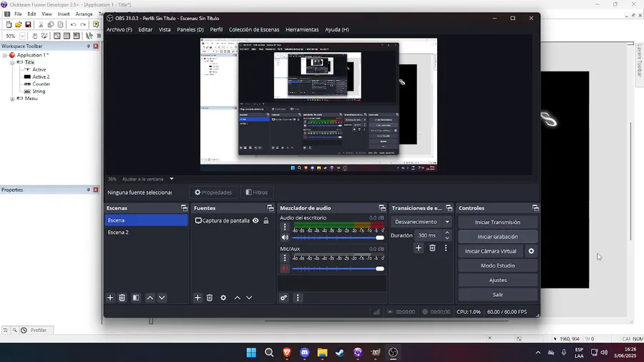Select Escena 2 in scenes list
The width and height of the screenshot is (644, 362).
146,233
